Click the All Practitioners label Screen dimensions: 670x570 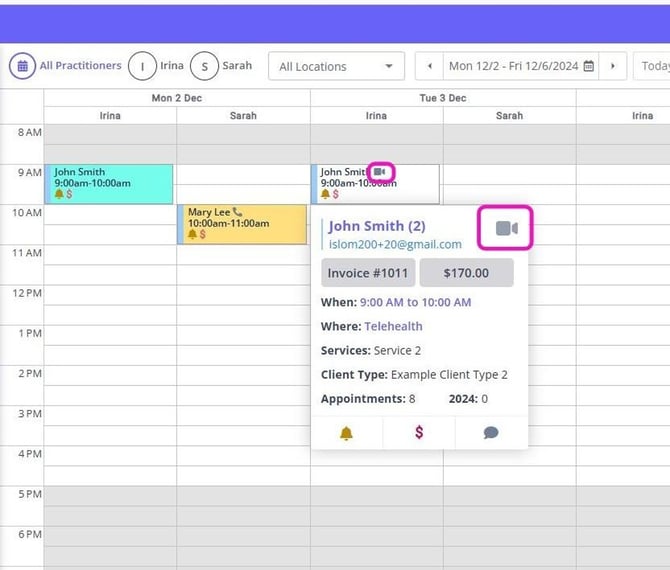pos(81,65)
